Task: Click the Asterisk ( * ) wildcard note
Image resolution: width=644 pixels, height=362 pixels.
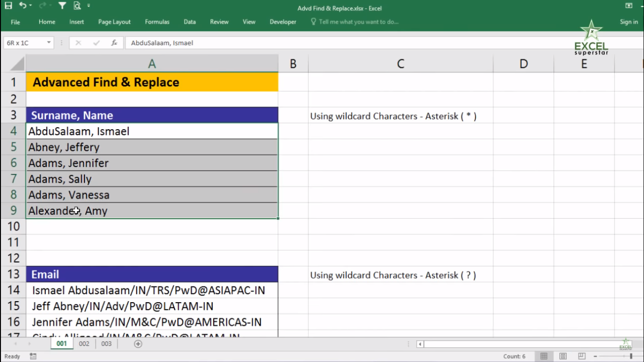Action: tap(393, 116)
